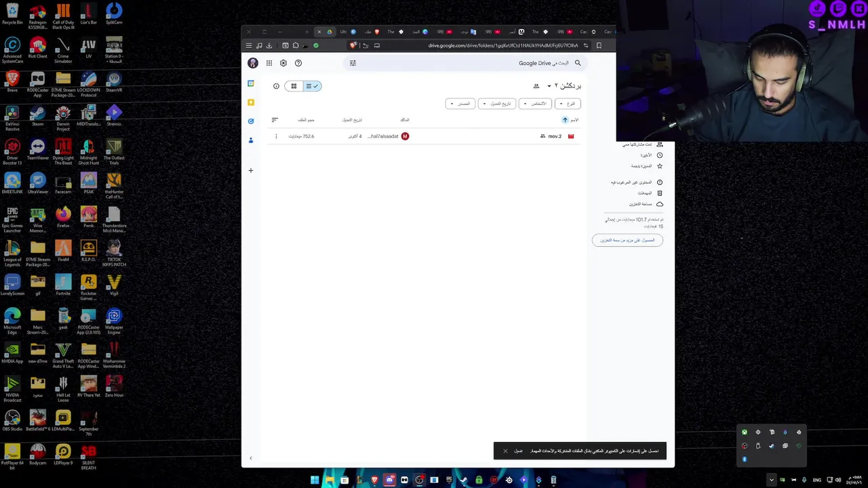
Task: Open Google Tasks side panel icon
Action: [251, 121]
